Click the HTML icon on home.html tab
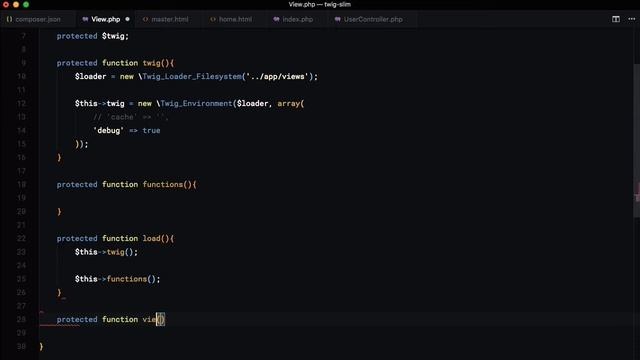The width and height of the screenshot is (640, 360). coord(212,19)
